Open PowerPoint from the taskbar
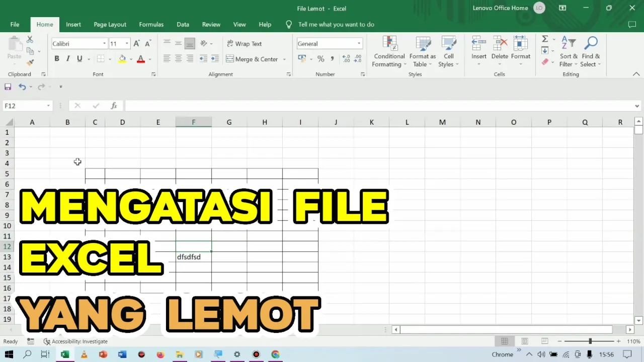644x362 pixels. 103,354
